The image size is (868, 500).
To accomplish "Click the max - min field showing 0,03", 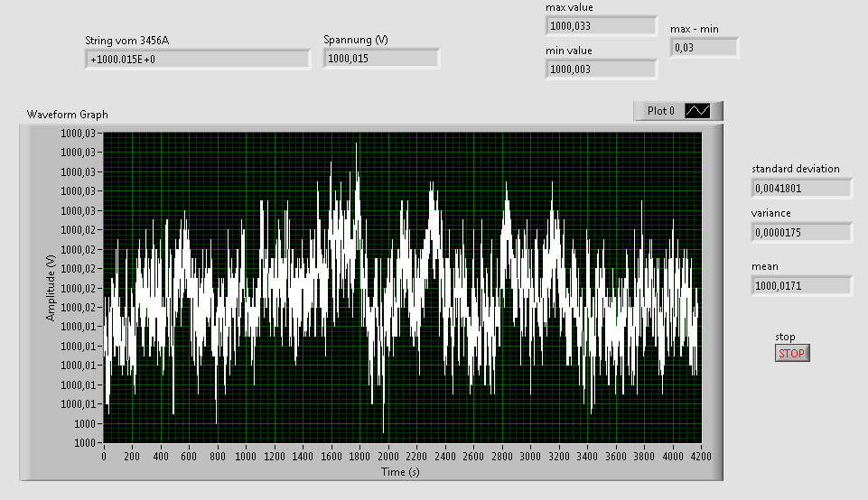I will [705, 48].
